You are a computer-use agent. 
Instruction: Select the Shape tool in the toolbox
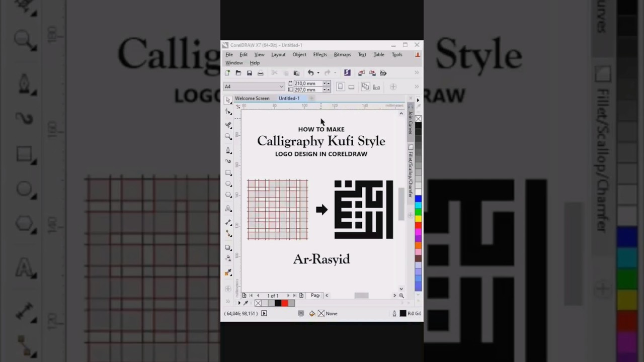point(228,112)
